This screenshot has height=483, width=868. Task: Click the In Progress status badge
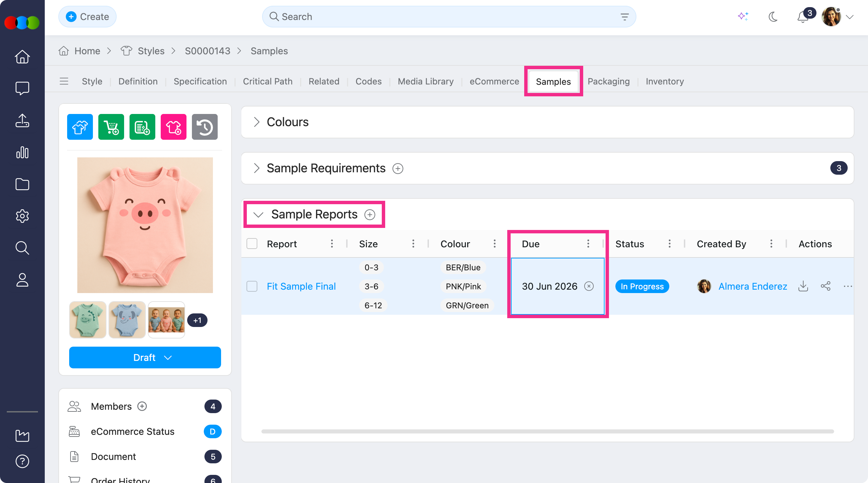pos(642,286)
